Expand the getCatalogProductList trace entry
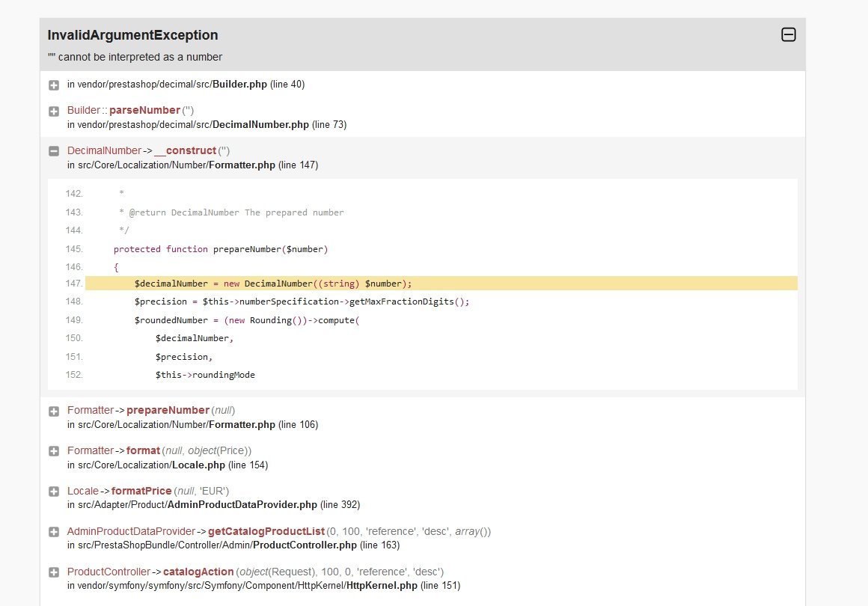This screenshot has width=868, height=606. (x=54, y=532)
